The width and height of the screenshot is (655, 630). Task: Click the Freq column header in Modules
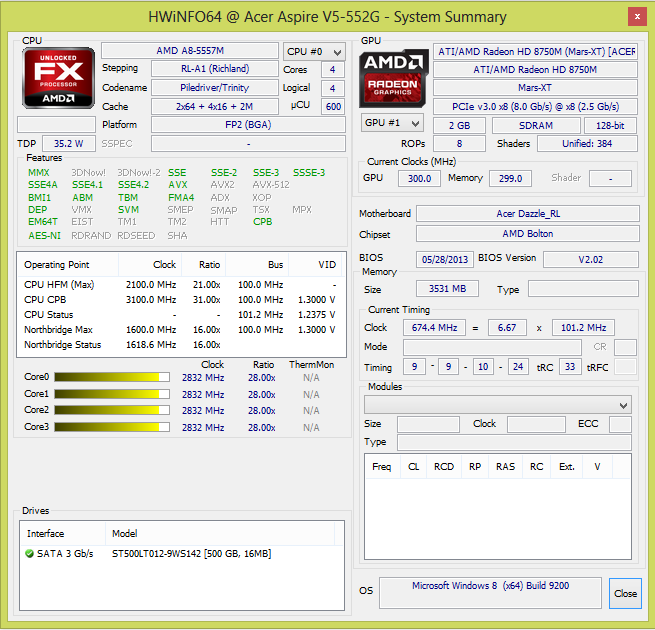pos(382,467)
